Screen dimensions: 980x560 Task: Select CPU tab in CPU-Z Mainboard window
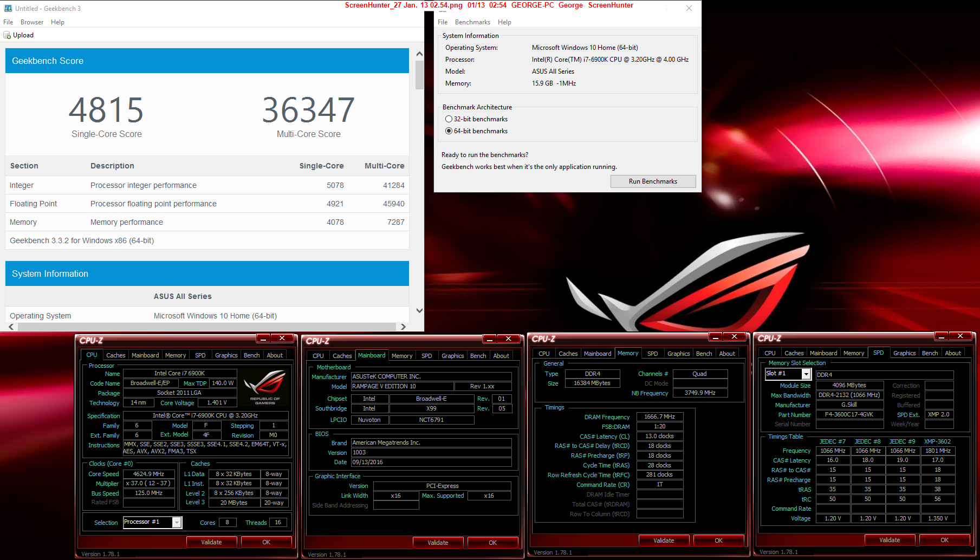point(318,356)
